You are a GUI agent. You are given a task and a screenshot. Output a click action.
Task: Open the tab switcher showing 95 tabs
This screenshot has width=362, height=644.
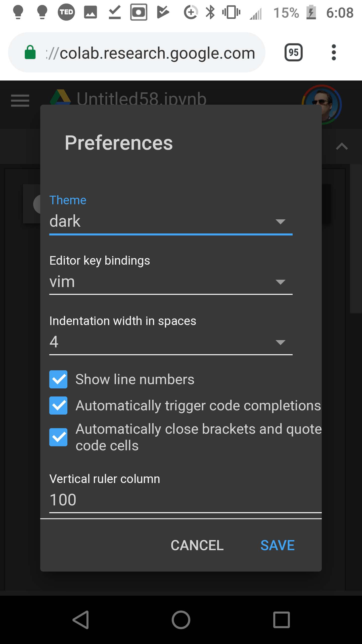coord(293,52)
